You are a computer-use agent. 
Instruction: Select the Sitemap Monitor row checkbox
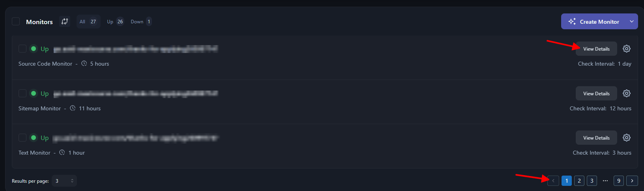(x=22, y=93)
